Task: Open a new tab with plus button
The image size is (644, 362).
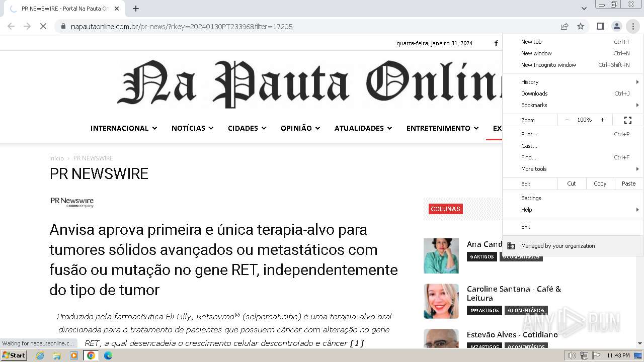Action: 136,9
